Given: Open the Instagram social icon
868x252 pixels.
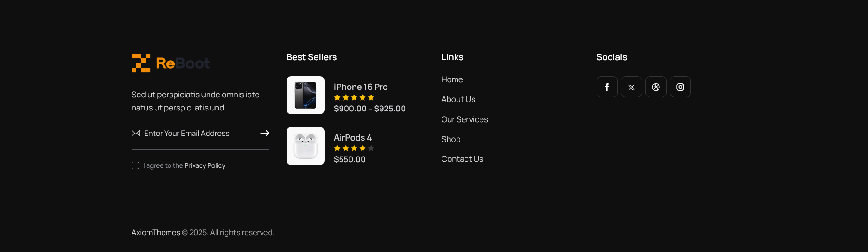Looking at the screenshot, I should pyautogui.click(x=680, y=87).
